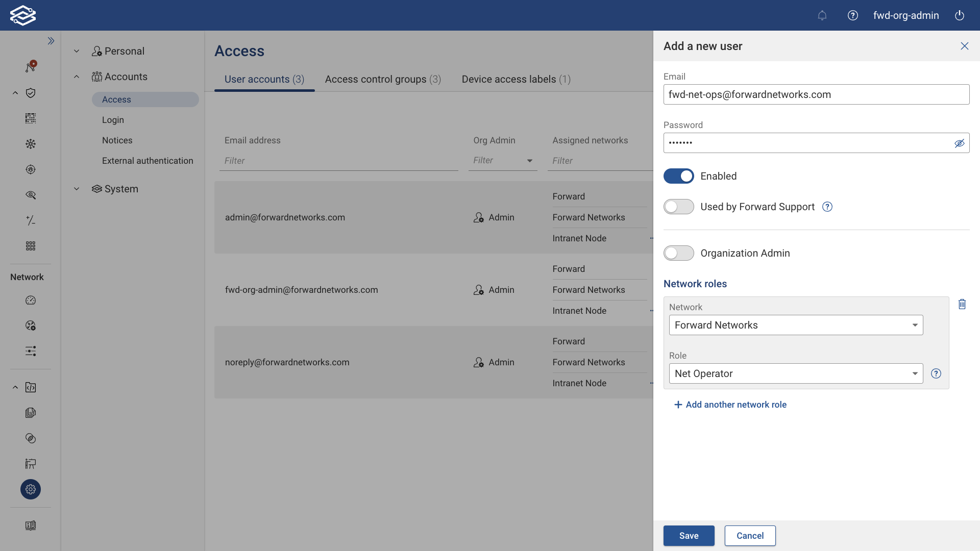The height and width of the screenshot is (551, 980).
Task: Enable the Used by Forward Support toggle
Action: point(678,207)
